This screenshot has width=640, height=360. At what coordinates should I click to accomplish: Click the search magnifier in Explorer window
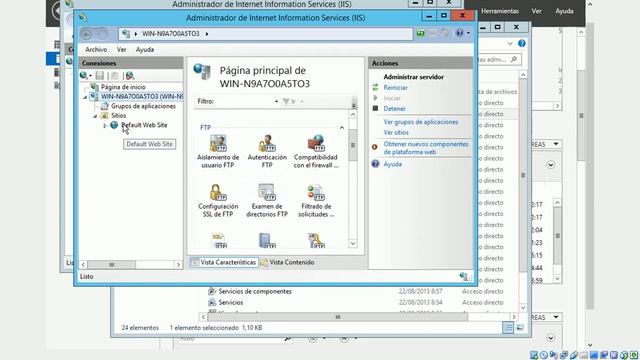pos(514,60)
